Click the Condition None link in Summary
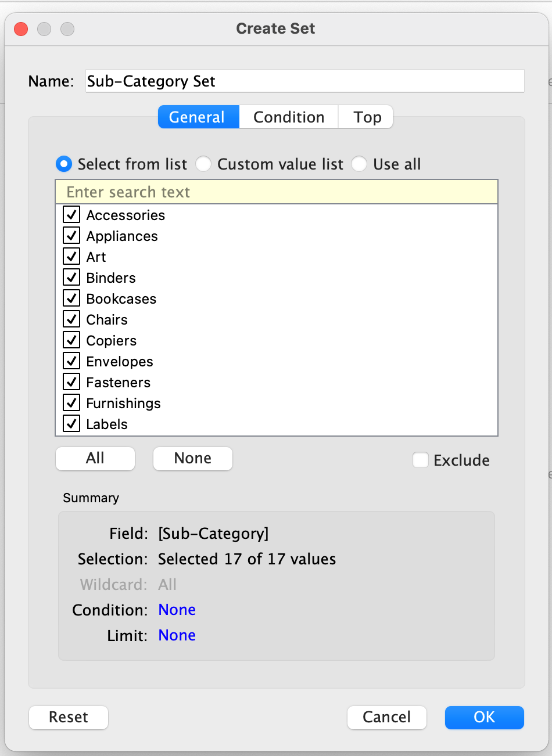The height and width of the screenshot is (756, 552). pos(177,610)
